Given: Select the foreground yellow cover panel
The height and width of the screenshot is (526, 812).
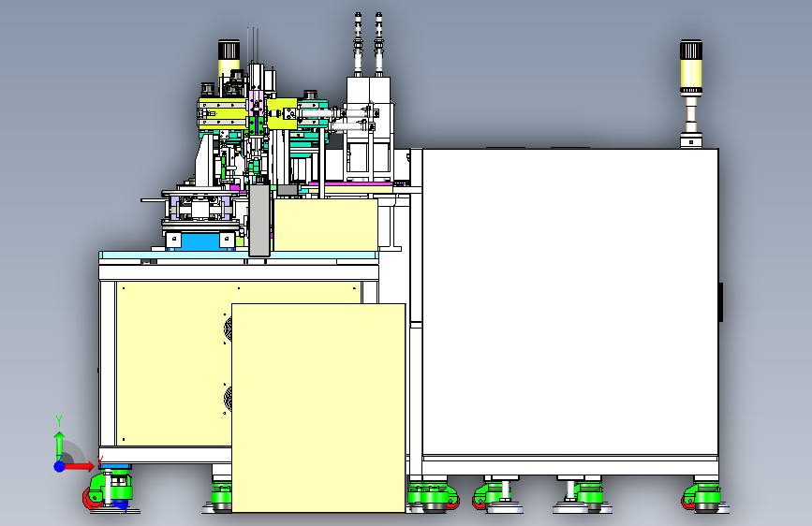Looking at the screenshot, I should [318, 408].
